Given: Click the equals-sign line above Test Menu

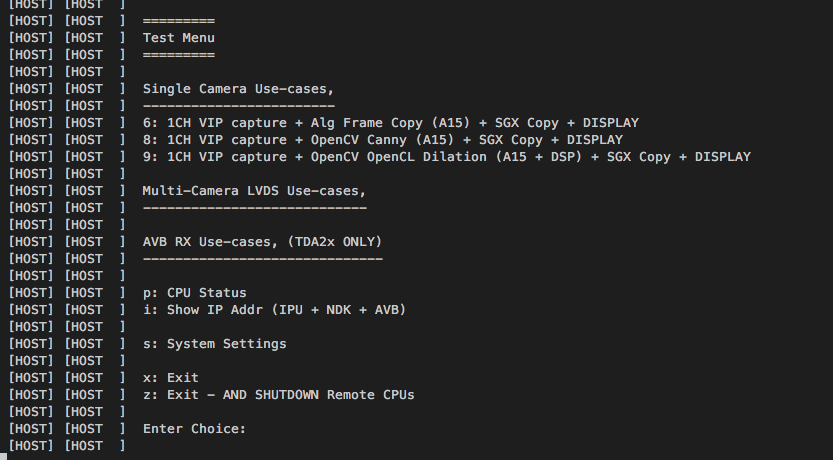Looking at the screenshot, I should 178,21.
